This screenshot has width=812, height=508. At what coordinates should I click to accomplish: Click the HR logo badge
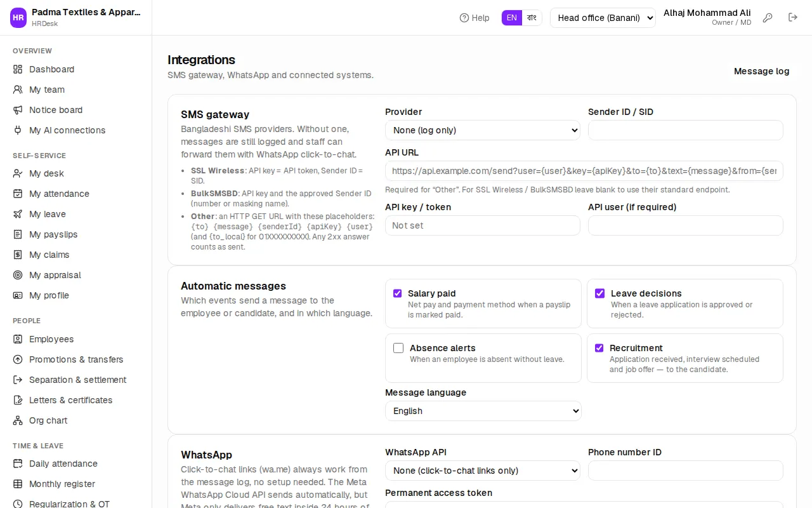coord(18,18)
